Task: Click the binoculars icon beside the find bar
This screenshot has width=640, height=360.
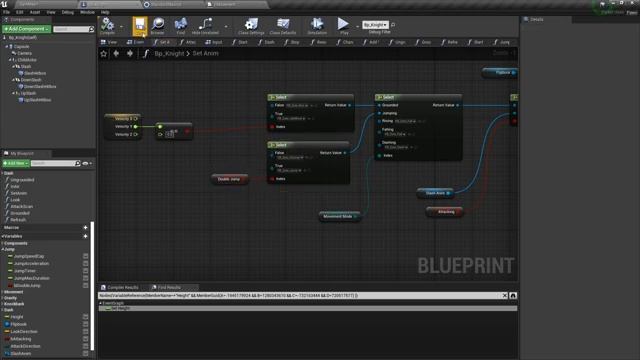Action: point(513,295)
